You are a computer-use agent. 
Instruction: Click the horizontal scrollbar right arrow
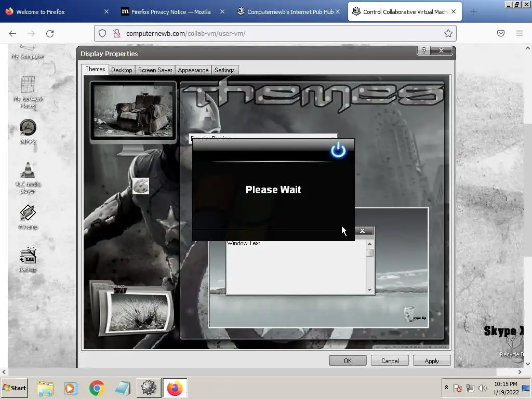(x=520, y=372)
